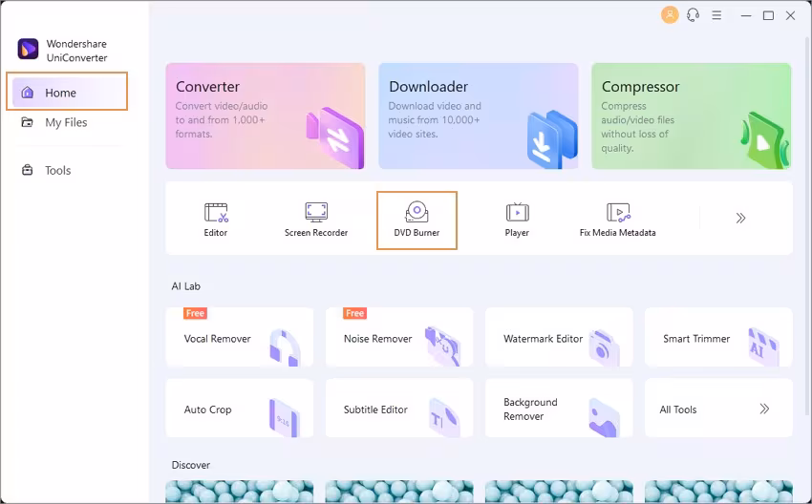Open the Watermark Editor tool
The image size is (812, 504).
click(559, 337)
